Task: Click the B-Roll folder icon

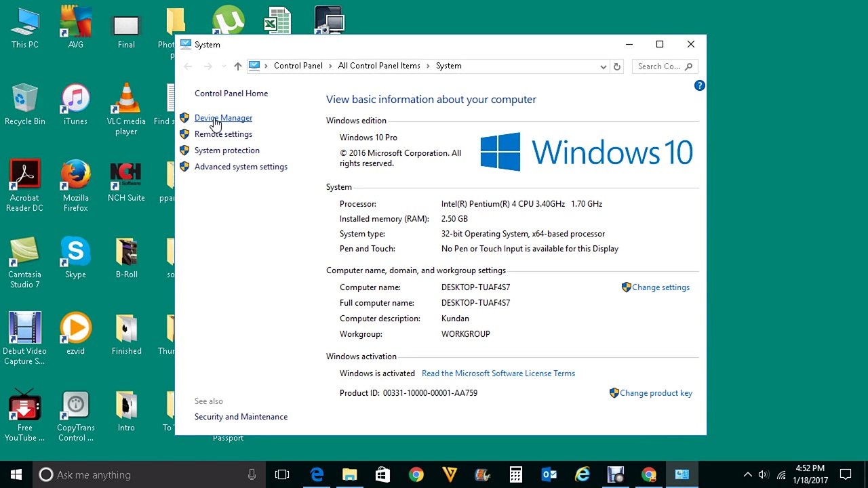Action: [126, 258]
